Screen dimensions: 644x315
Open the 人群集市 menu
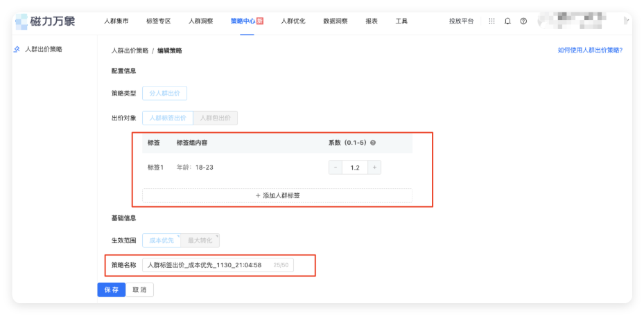tap(116, 21)
